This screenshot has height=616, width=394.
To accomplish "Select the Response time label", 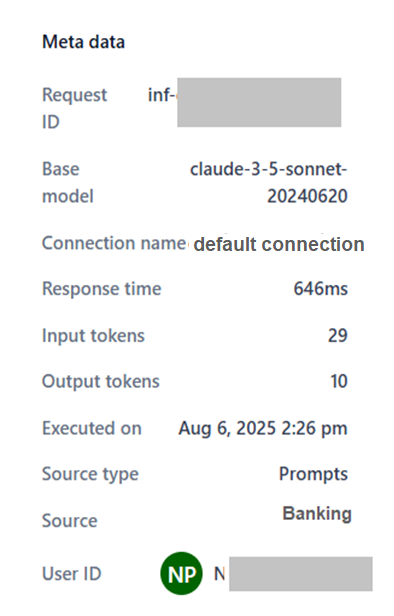I will (x=102, y=289).
